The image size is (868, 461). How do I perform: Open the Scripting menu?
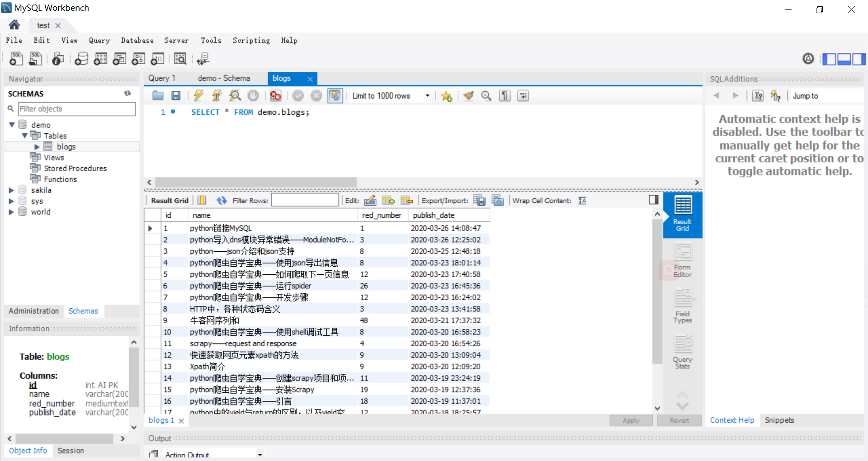click(251, 40)
